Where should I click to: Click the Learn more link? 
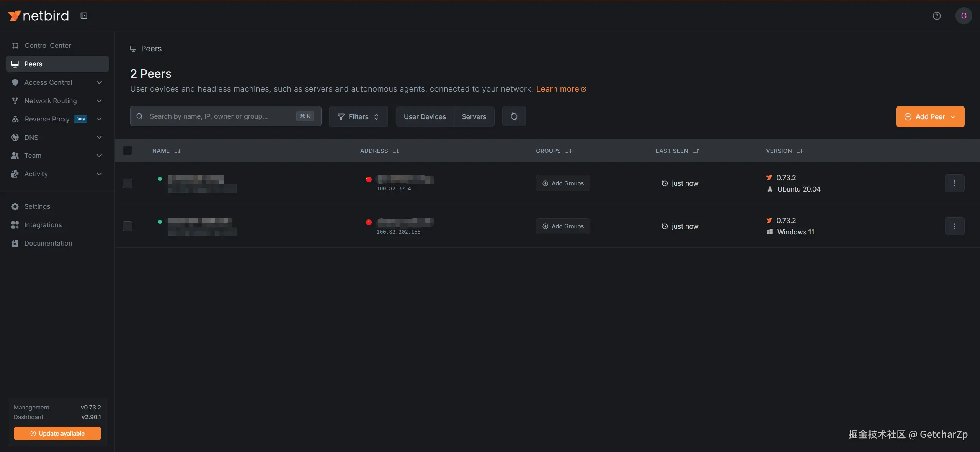click(x=561, y=89)
